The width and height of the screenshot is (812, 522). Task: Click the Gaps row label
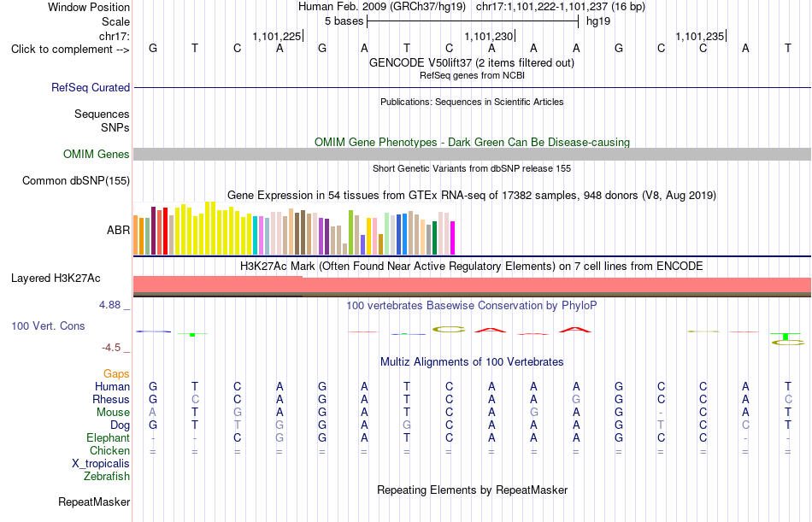(116, 373)
